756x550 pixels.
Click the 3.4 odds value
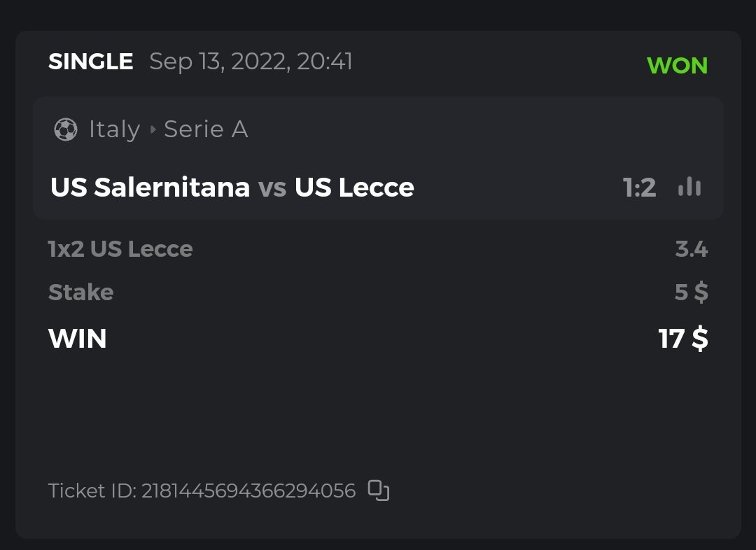[x=692, y=249]
